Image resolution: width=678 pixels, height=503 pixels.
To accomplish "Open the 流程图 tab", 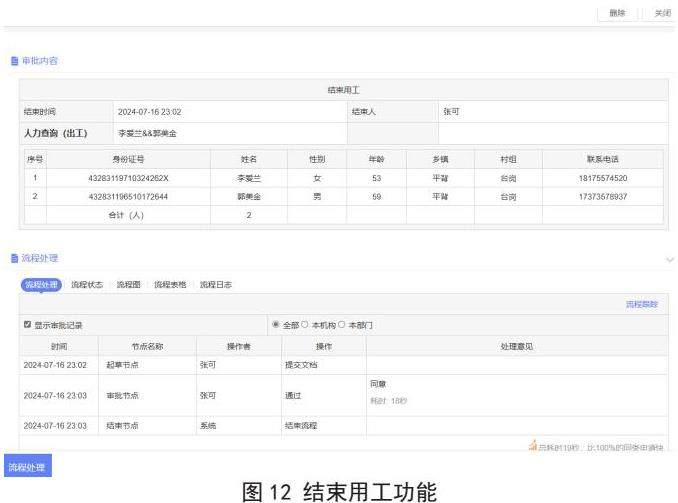I will [x=128, y=285].
